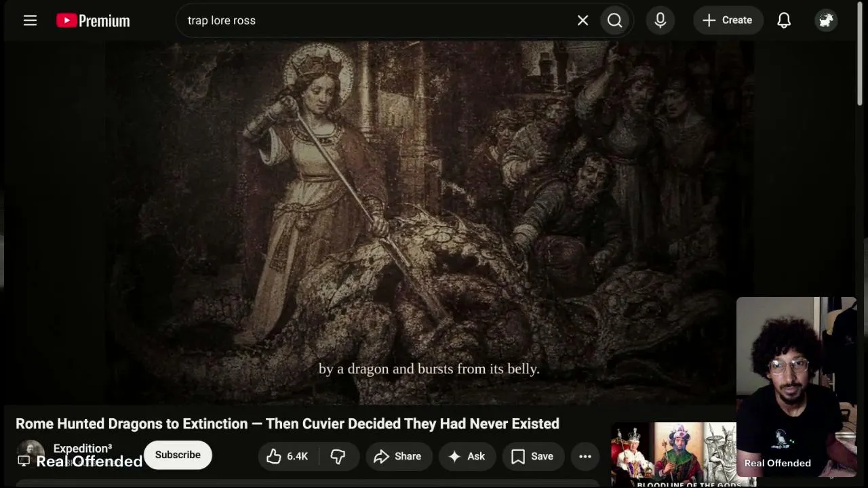Start voice search with the microphone
The height and width of the screenshot is (488, 868).
pos(660,20)
